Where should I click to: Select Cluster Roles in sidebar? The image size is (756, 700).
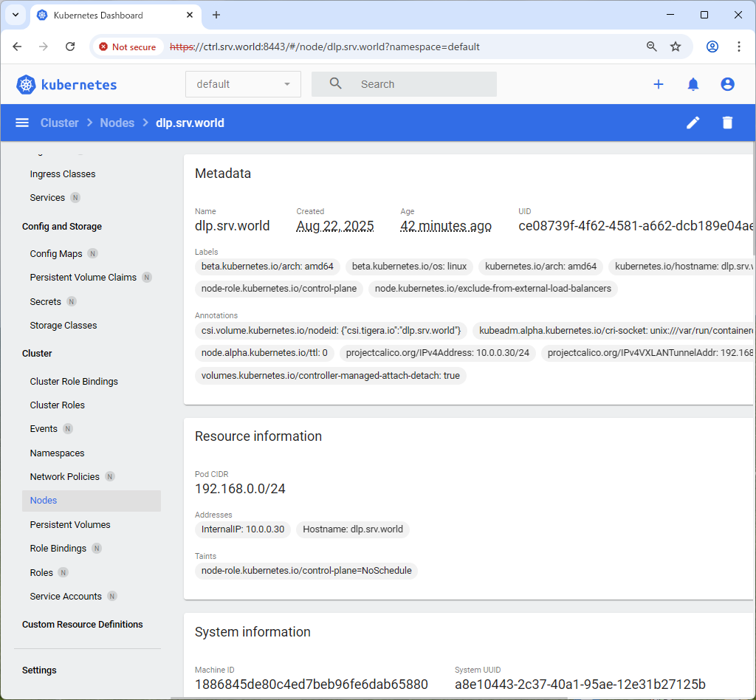[x=57, y=405]
